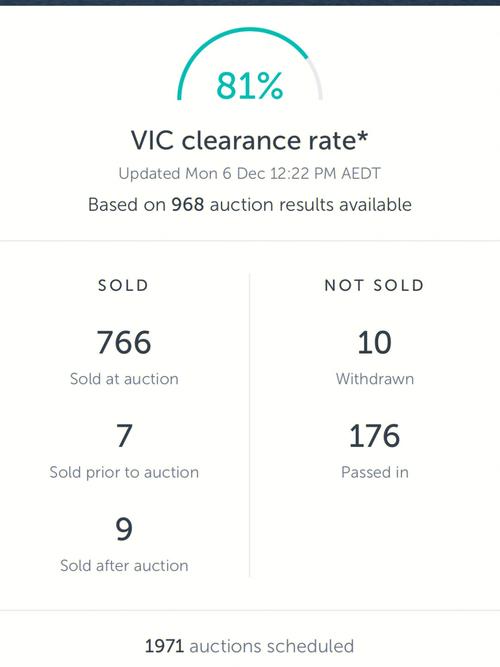Click the 10 withdrawn count
The image size is (500, 667).
[374, 342]
